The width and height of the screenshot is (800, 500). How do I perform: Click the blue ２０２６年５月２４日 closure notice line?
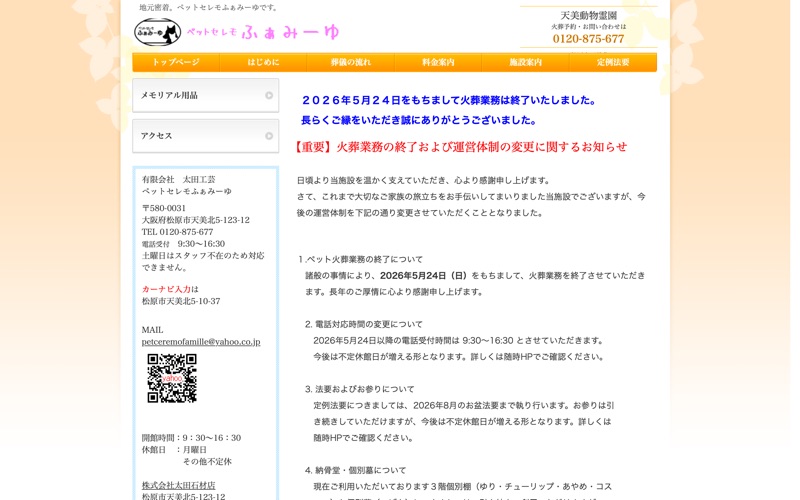point(449,101)
